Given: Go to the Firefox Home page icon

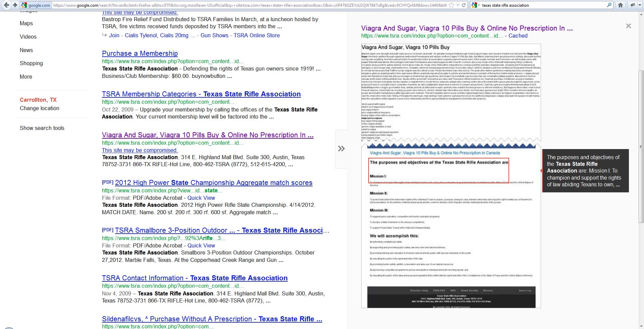Looking at the screenshot, I should click(x=621, y=5).
